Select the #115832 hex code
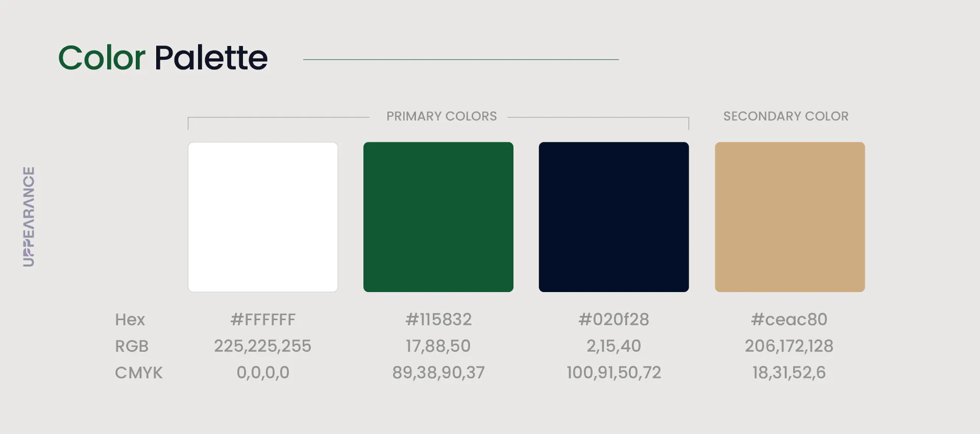The image size is (980, 434). point(438,320)
